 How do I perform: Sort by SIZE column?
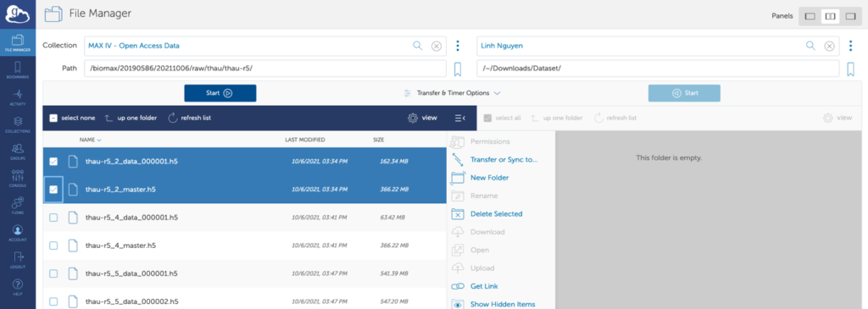point(379,140)
